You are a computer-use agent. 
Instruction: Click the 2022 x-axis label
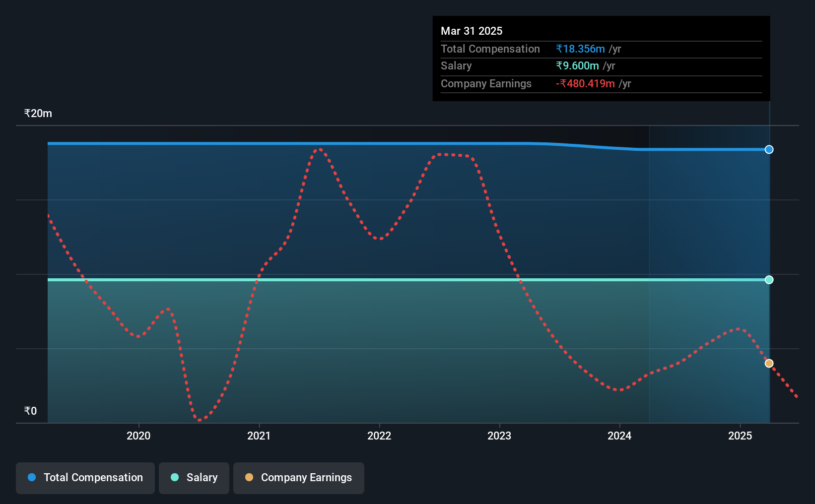click(379, 436)
